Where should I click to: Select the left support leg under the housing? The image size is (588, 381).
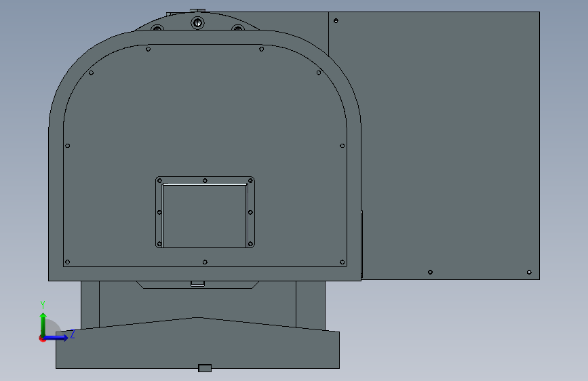(90, 304)
